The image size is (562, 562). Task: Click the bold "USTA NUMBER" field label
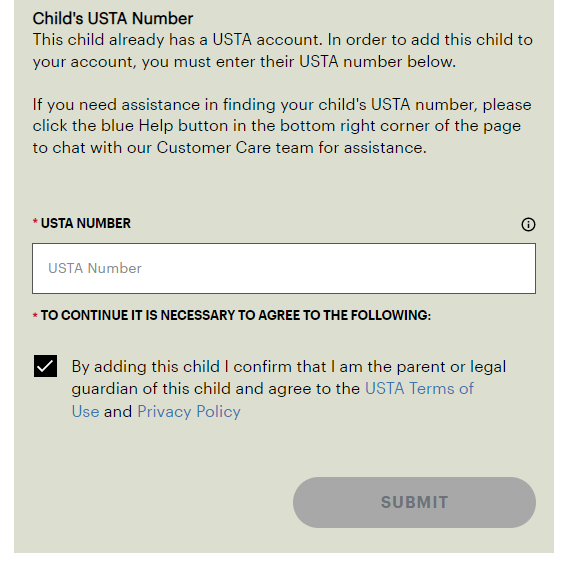pyautogui.click(x=86, y=223)
